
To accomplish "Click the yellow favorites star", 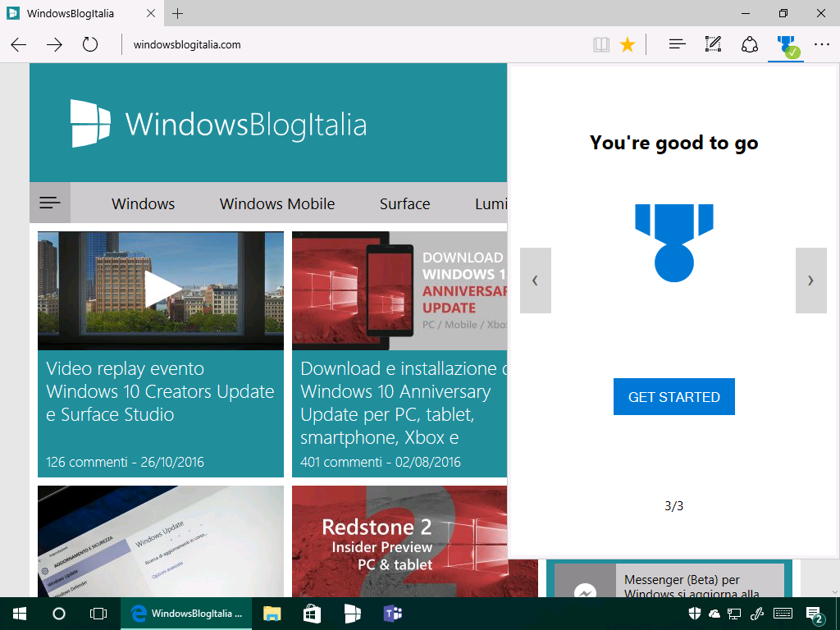I will coord(628,44).
